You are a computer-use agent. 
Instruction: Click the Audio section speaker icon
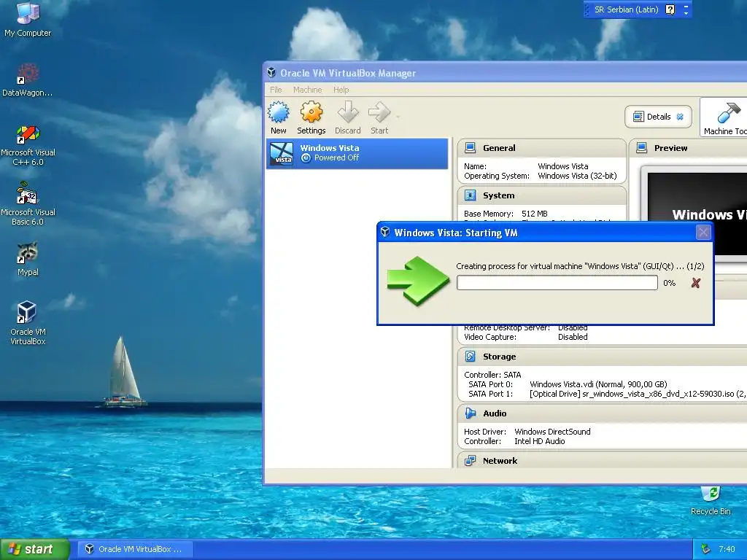[471, 413]
